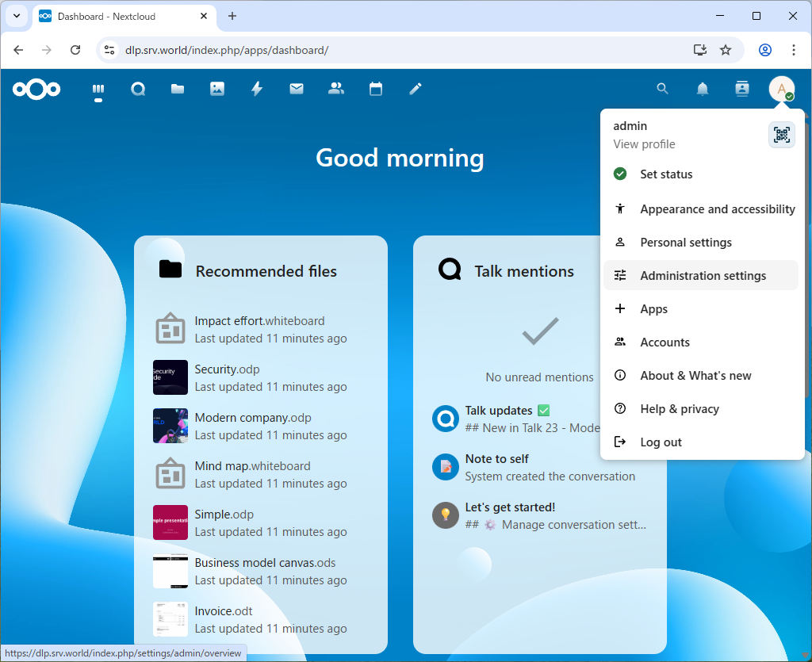This screenshot has height=662, width=812.
Task: Open the Dashboard app icon
Action: point(98,90)
